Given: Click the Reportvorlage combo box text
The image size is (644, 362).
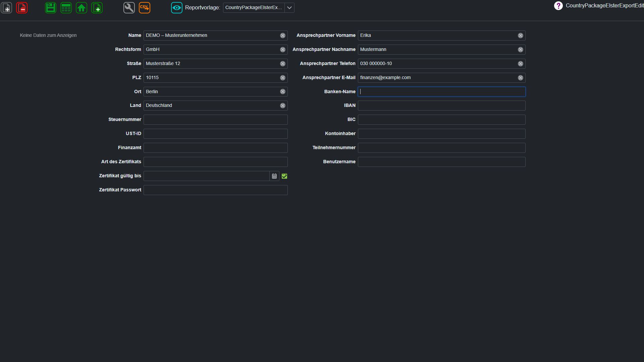Looking at the screenshot, I should [254, 8].
